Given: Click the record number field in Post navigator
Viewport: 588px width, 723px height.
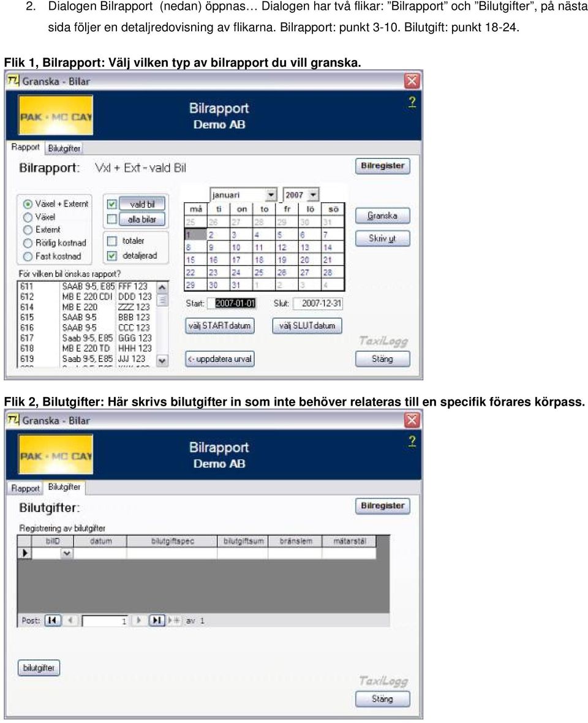Looking at the screenshot, I should point(105,621).
